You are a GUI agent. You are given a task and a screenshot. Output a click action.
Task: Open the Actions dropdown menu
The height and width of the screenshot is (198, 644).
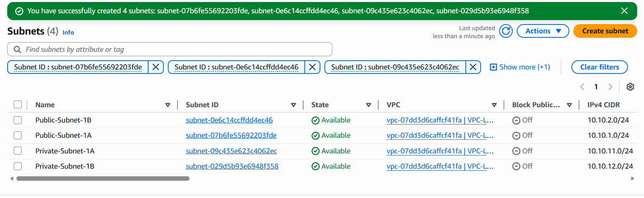click(x=543, y=31)
